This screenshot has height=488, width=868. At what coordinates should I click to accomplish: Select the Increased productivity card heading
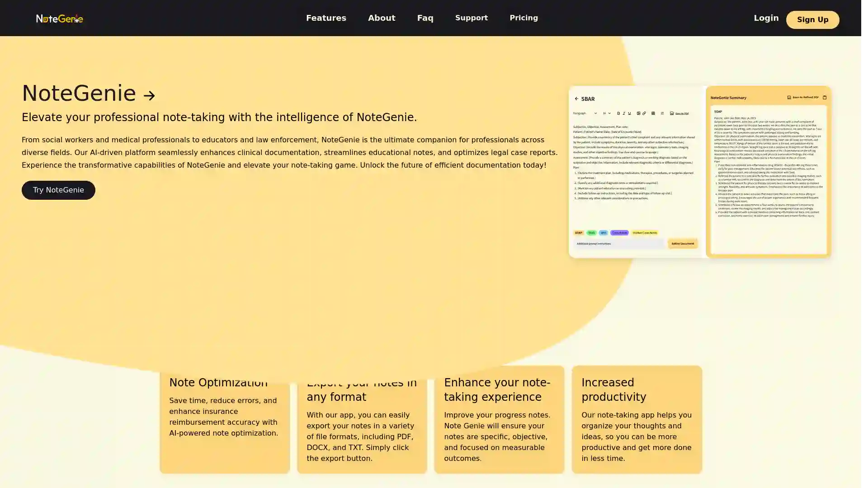613,390
